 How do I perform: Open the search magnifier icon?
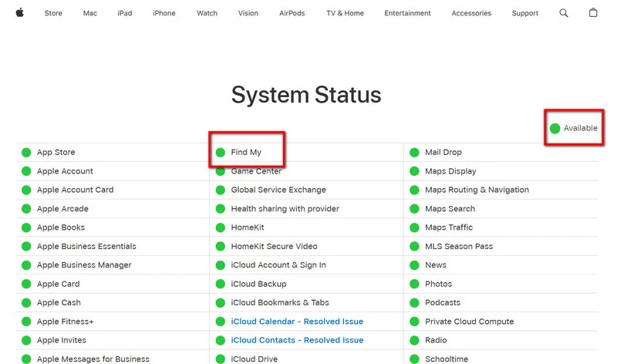(x=564, y=13)
